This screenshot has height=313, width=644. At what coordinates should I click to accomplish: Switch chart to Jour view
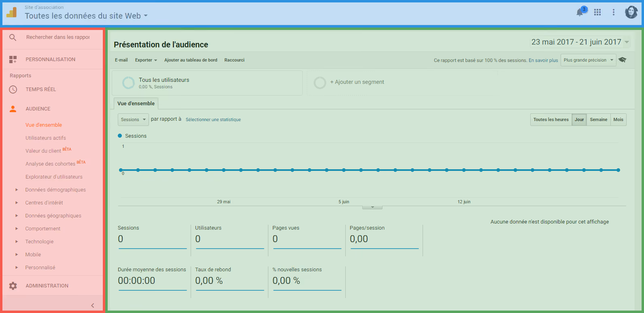(579, 119)
